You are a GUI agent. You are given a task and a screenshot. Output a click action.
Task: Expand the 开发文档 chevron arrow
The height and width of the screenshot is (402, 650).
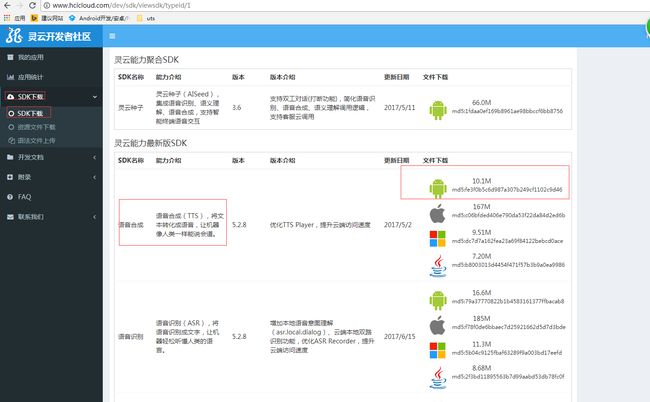tap(95, 157)
